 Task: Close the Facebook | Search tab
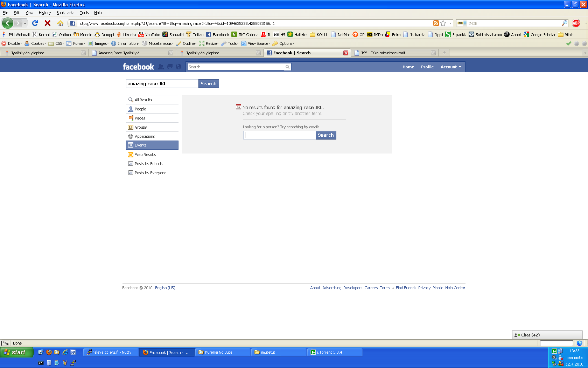346,53
